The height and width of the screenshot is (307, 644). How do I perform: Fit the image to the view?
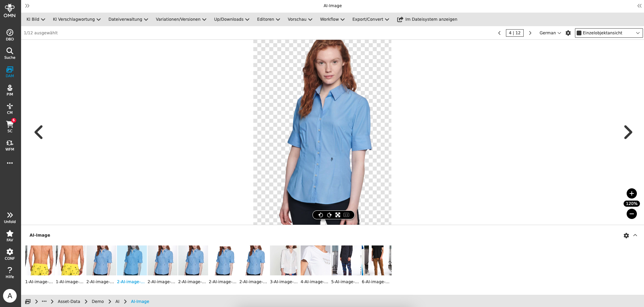coord(338,215)
